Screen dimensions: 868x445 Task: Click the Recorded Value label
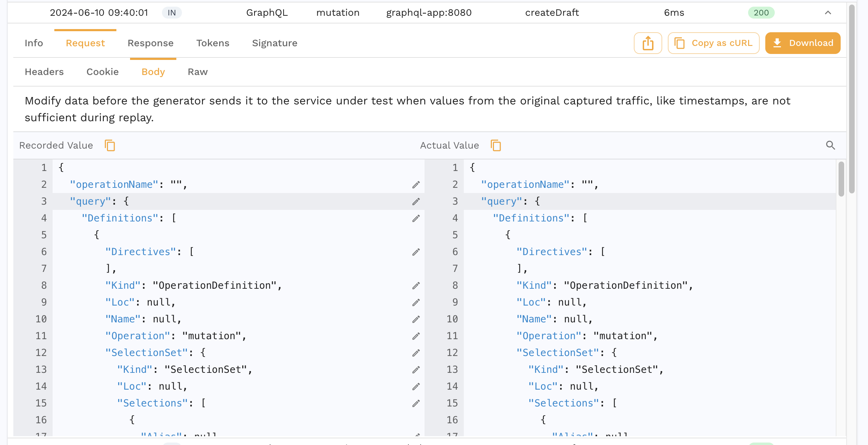[x=56, y=145]
